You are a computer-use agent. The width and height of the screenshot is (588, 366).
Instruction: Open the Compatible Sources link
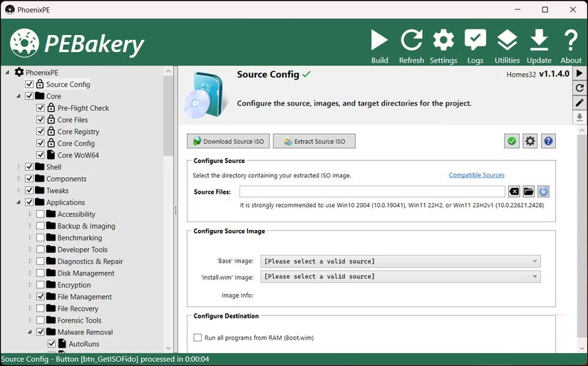pyautogui.click(x=476, y=175)
